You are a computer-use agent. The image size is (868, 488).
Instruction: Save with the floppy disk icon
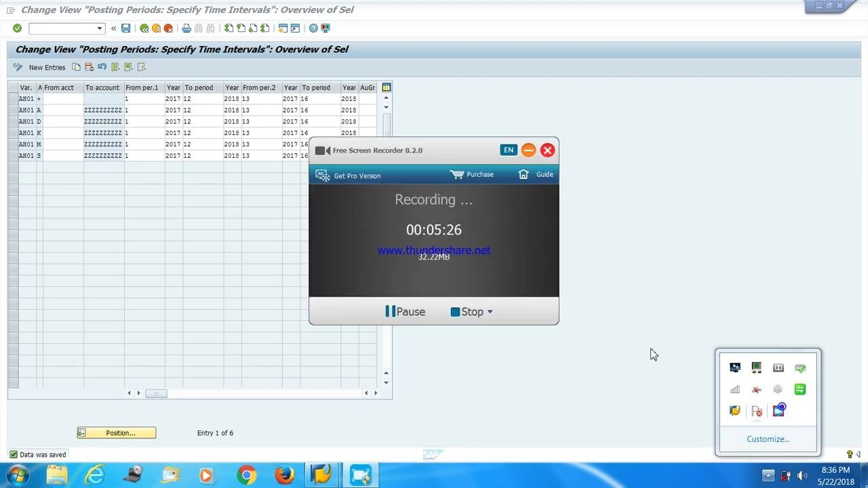click(125, 28)
